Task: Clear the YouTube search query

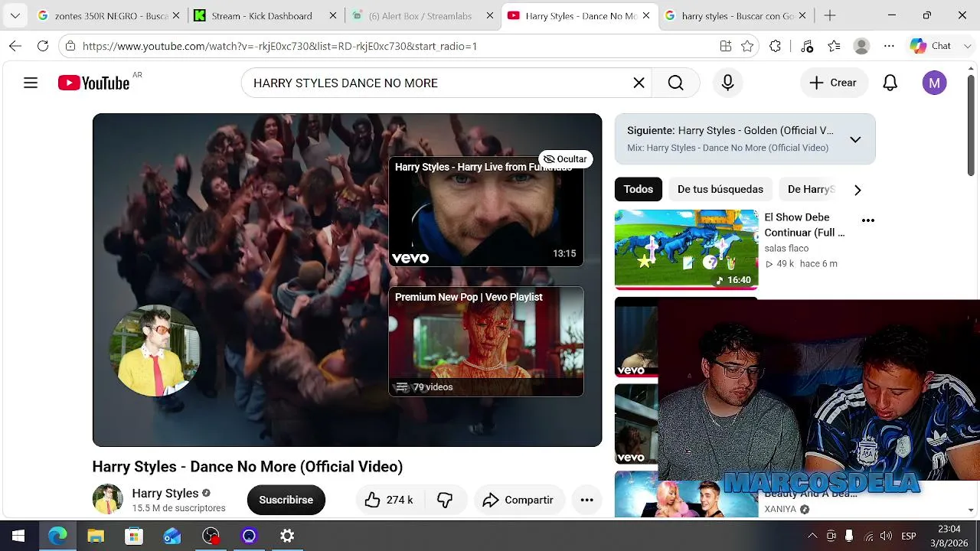Action: [x=639, y=83]
